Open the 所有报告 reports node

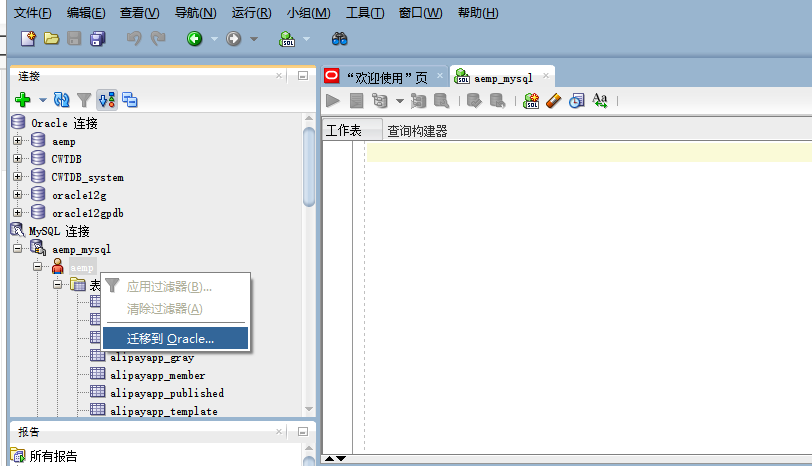tap(53, 456)
